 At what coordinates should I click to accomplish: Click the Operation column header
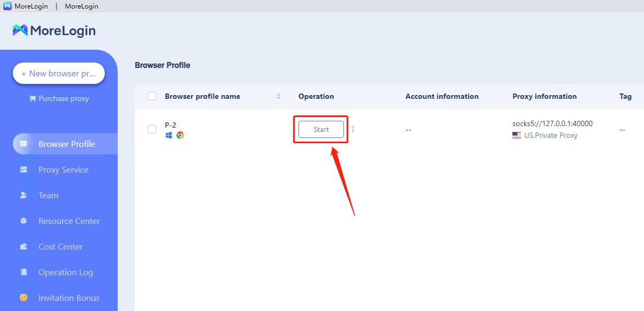tap(316, 96)
